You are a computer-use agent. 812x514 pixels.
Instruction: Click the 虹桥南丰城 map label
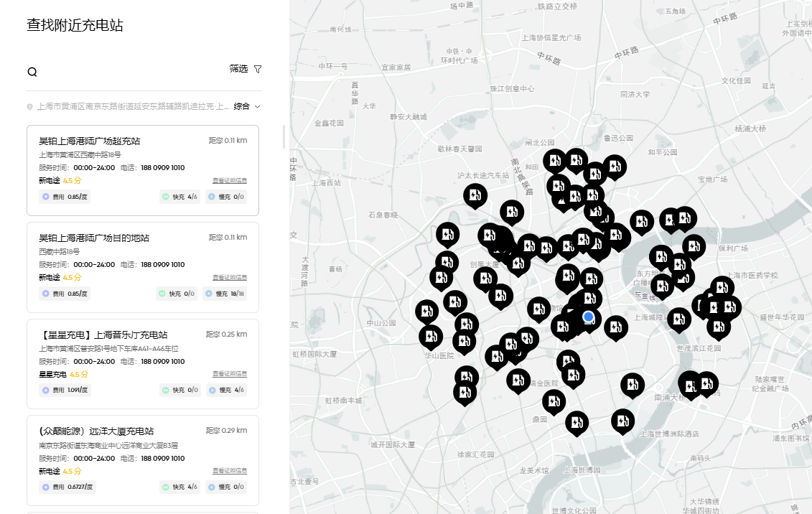tap(343, 401)
